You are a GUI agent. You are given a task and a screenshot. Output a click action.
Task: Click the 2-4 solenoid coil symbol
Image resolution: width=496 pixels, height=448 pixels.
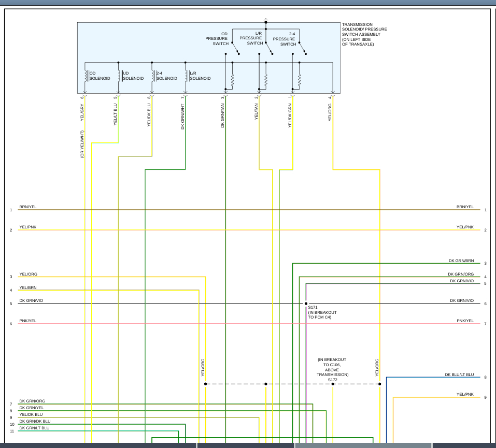153,76
